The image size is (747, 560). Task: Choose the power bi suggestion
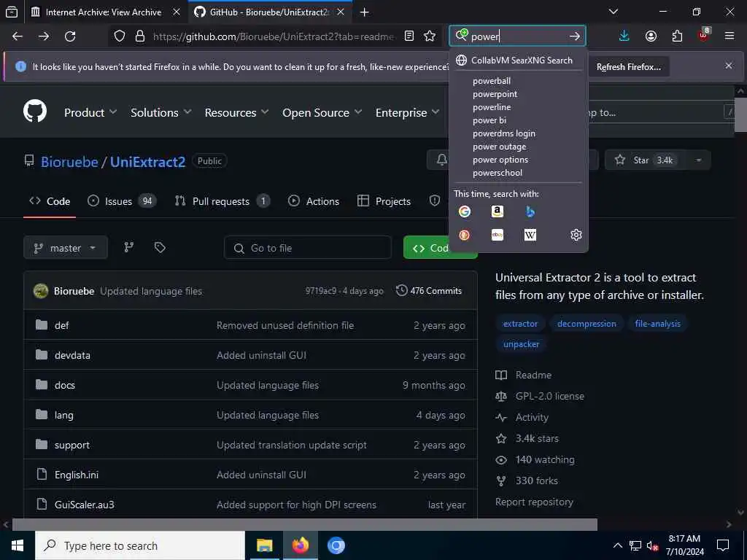tap(489, 120)
